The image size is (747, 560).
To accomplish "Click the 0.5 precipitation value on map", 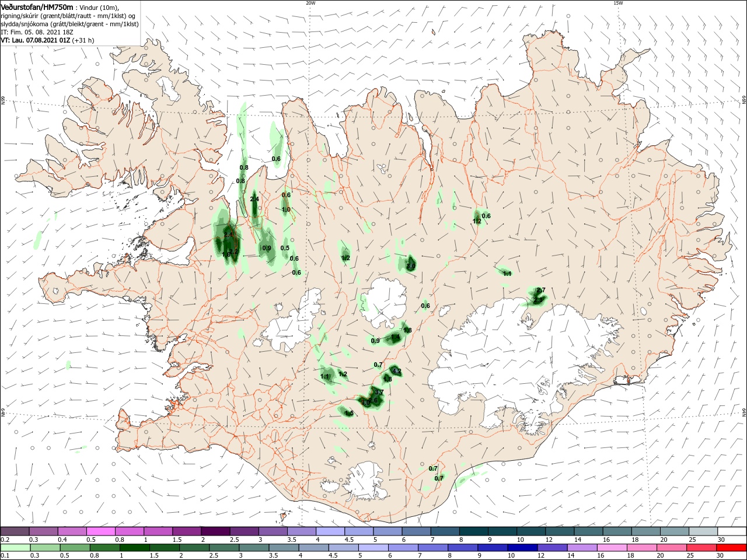I will (285, 248).
